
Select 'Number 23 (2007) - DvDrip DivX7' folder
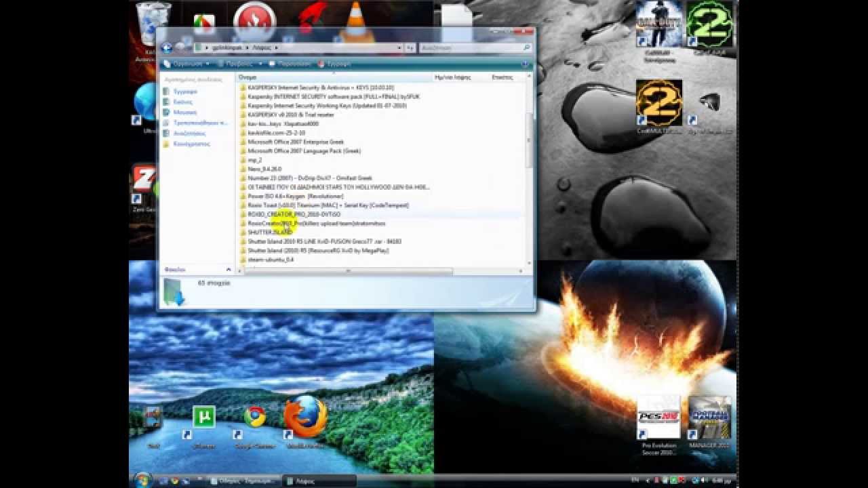(x=310, y=178)
